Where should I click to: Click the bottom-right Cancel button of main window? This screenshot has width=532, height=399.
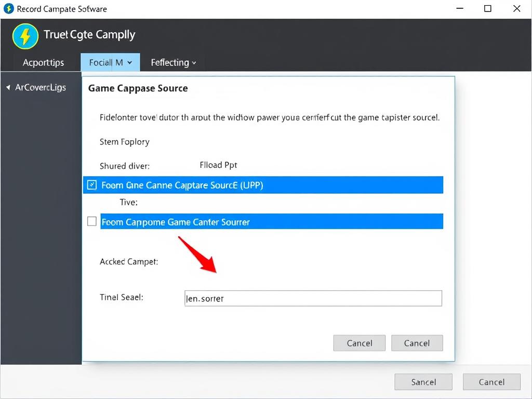point(491,382)
